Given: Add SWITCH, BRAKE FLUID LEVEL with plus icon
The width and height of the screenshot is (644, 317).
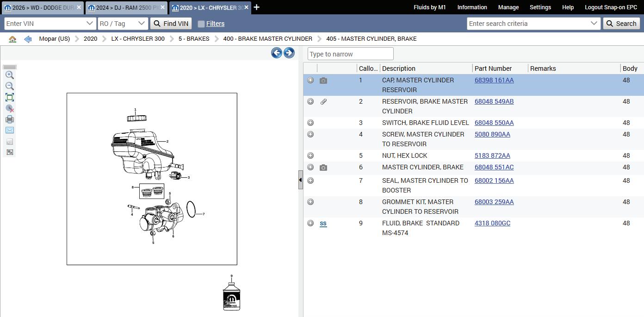Looking at the screenshot, I should [310, 123].
